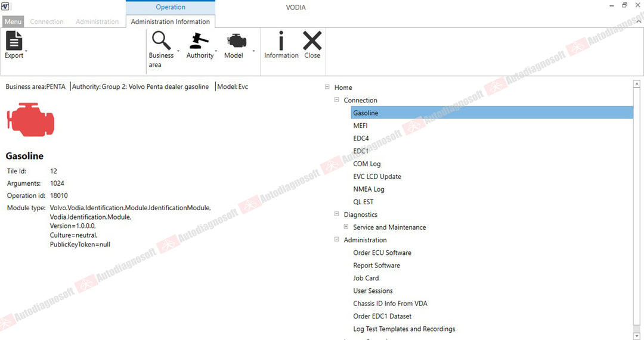Viewport: 644px width, 340px height.
Task: Click the Administration tree label
Action: (365, 240)
